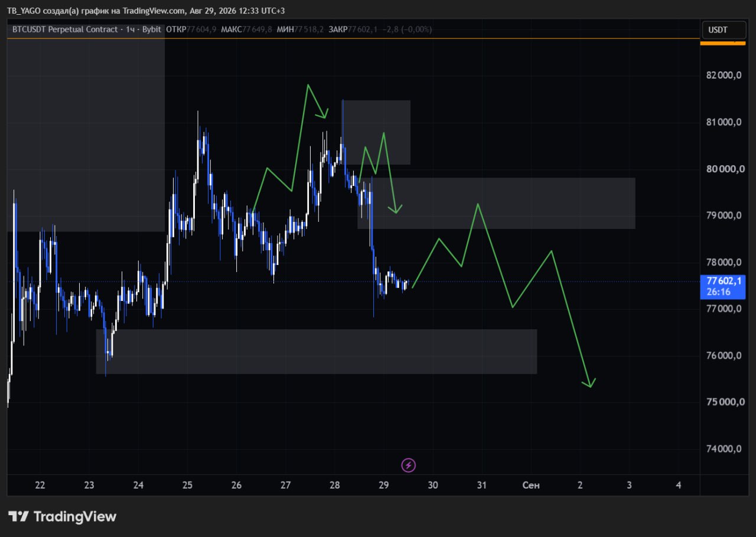Click date label 23 on time axis

point(89,485)
